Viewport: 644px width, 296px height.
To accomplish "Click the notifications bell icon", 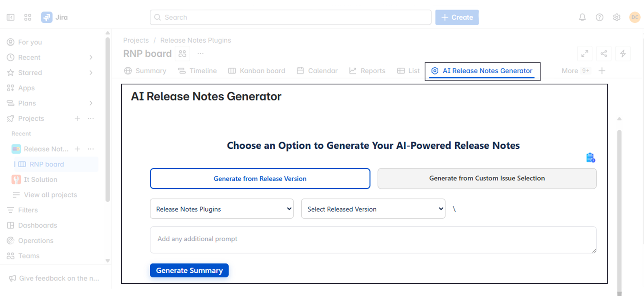I will (582, 17).
